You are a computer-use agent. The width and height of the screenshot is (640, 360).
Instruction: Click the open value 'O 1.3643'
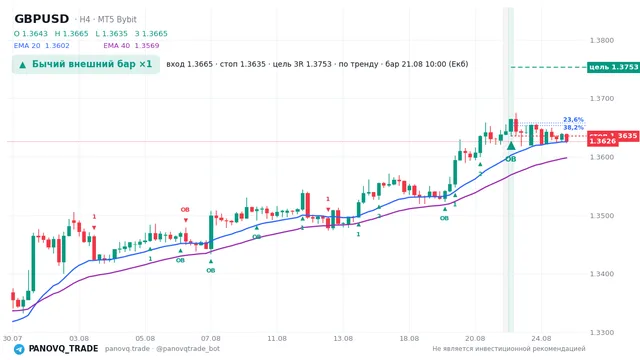(31, 33)
